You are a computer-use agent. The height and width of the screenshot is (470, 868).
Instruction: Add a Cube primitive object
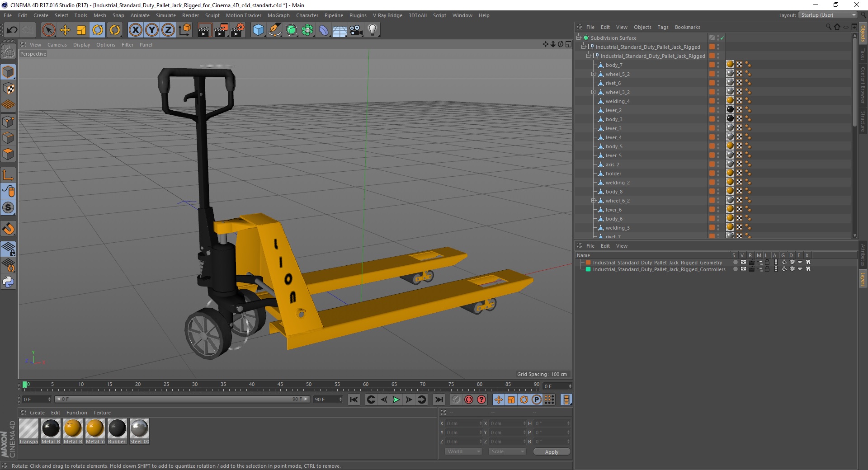[258, 30]
